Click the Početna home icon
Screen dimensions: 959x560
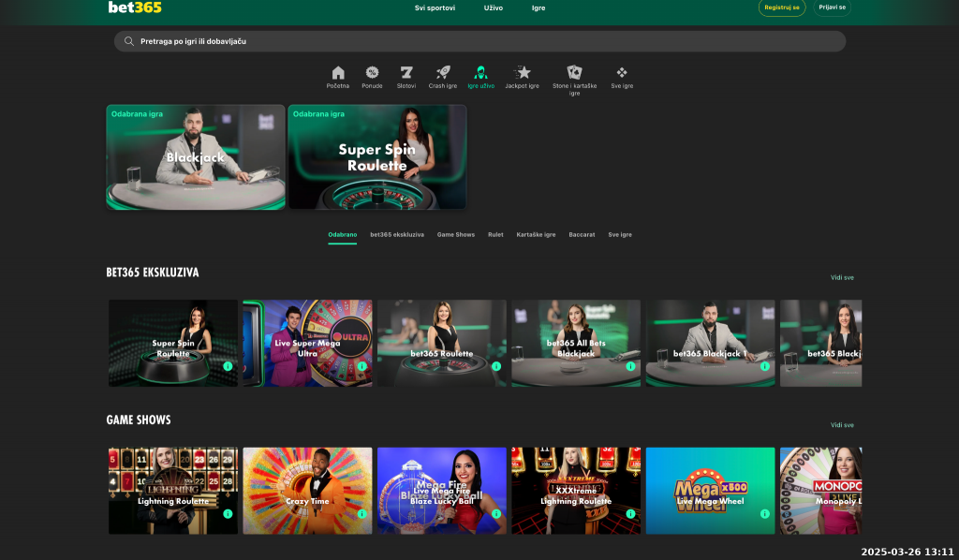click(x=338, y=73)
